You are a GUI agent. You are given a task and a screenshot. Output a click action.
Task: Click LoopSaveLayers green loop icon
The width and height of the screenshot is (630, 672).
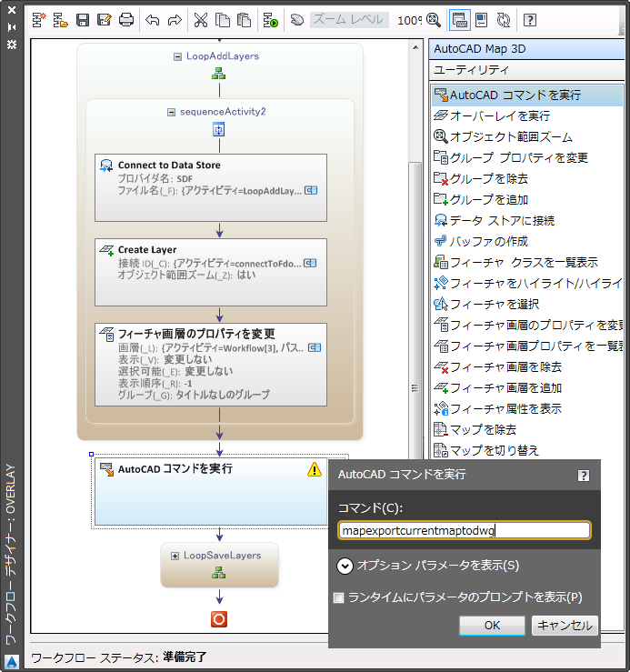click(219, 573)
